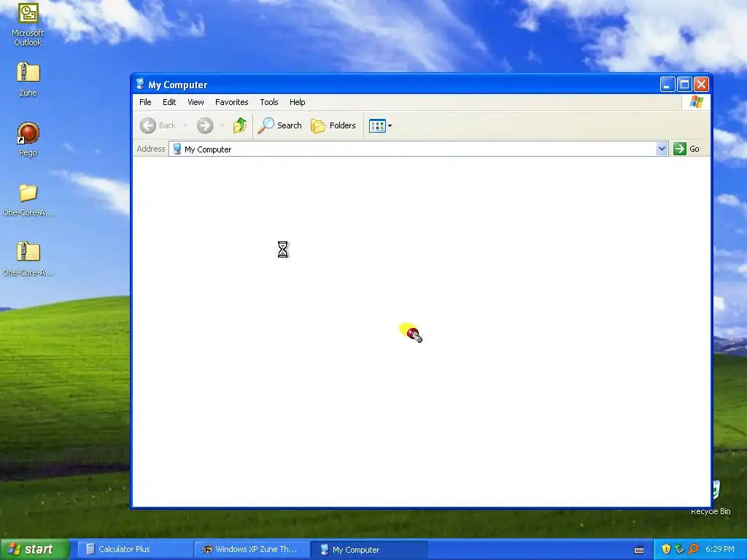
Task: Click the network connection tray icon
Action: click(679, 549)
